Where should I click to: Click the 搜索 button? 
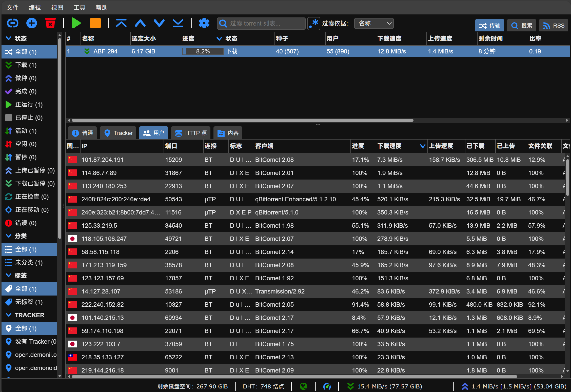(522, 26)
